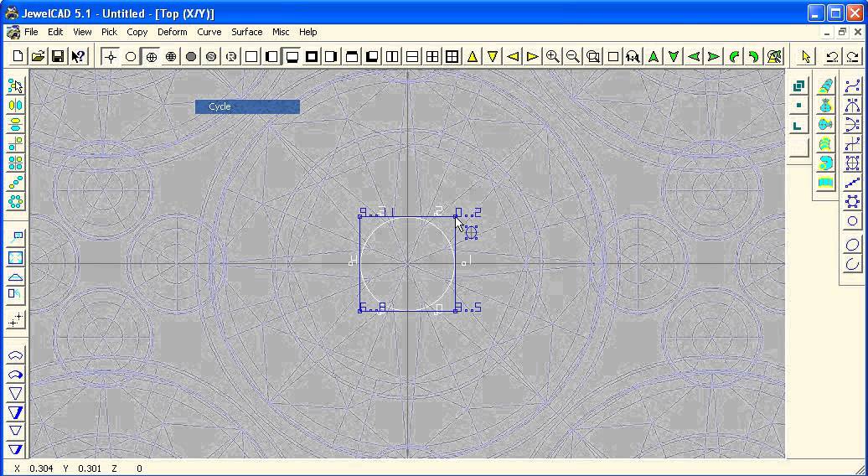Image resolution: width=868 pixels, height=476 pixels.
Task: Pan view right with yellow right triangle
Action: 533,56
